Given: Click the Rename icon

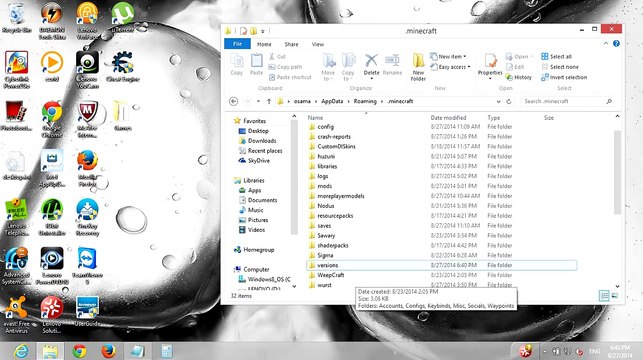Looking at the screenshot, I should tap(392, 61).
